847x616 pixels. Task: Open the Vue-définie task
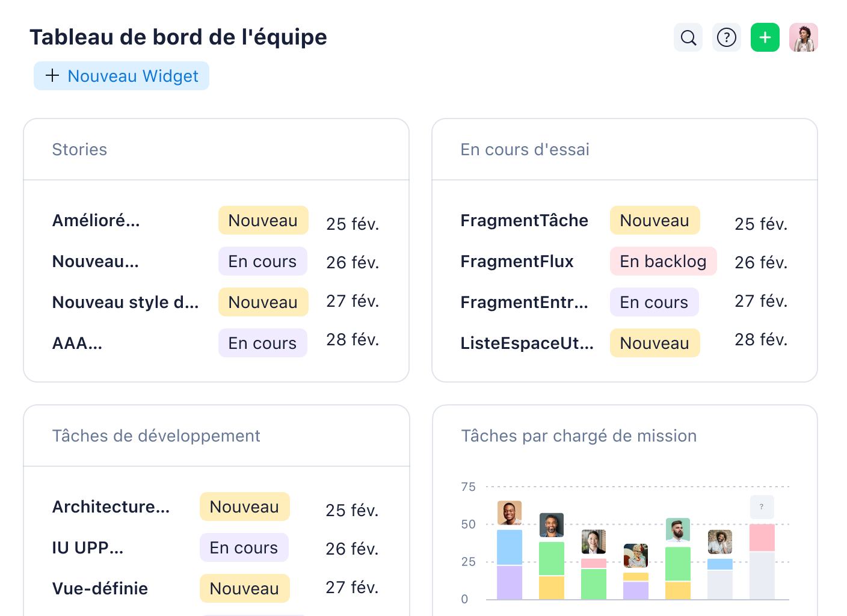(x=100, y=588)
